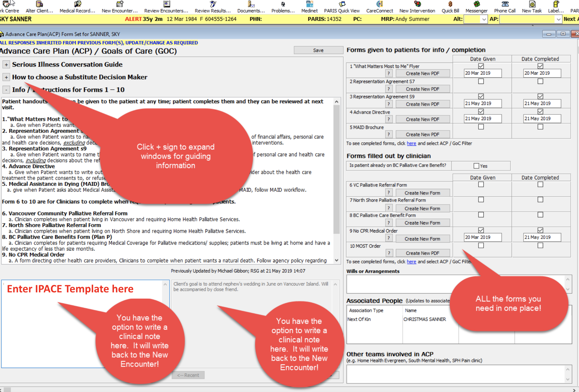
Task: Click the Recent button below note box
Action: [x=188, y=375]
